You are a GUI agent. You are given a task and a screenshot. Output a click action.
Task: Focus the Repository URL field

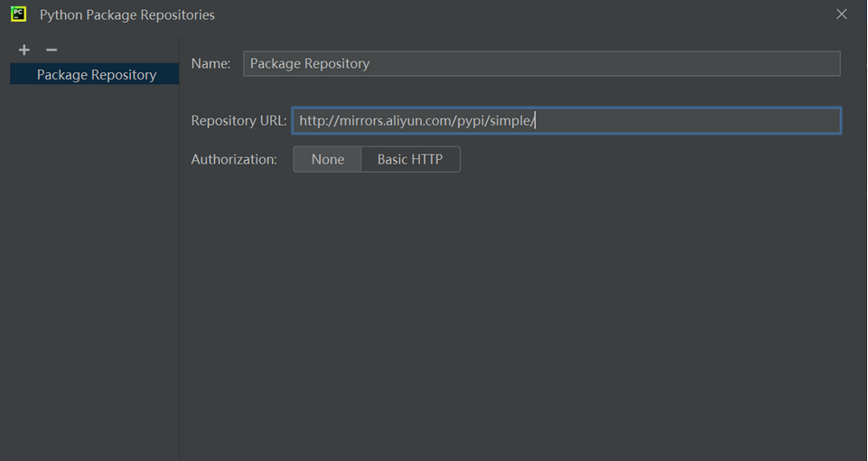(567, 121)
